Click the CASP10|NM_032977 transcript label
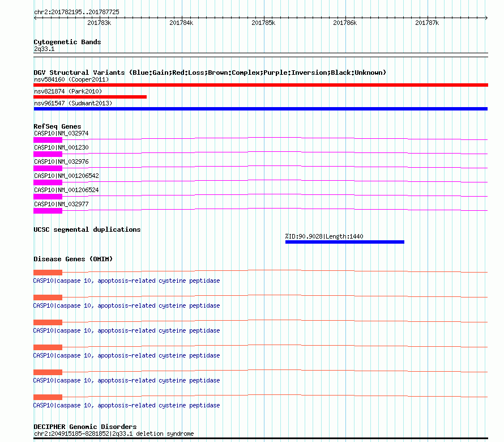This screenshot has height=442, width=504. (61, 204)
